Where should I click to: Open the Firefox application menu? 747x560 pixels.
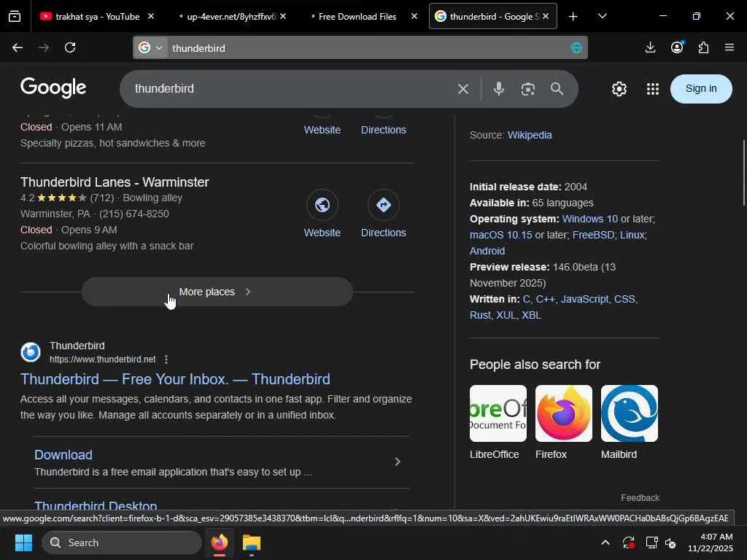pos(729,47)
